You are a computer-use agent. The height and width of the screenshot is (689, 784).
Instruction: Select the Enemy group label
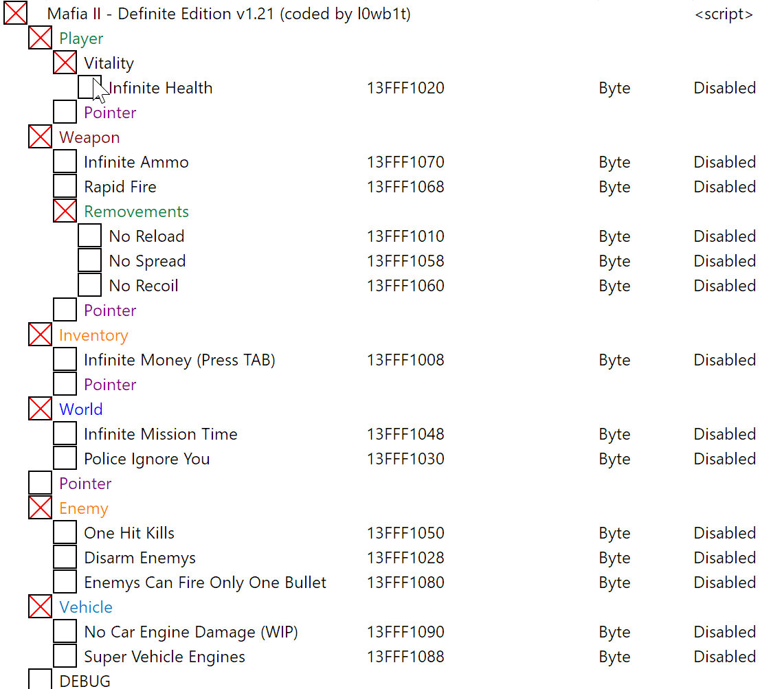pos(84,508)
